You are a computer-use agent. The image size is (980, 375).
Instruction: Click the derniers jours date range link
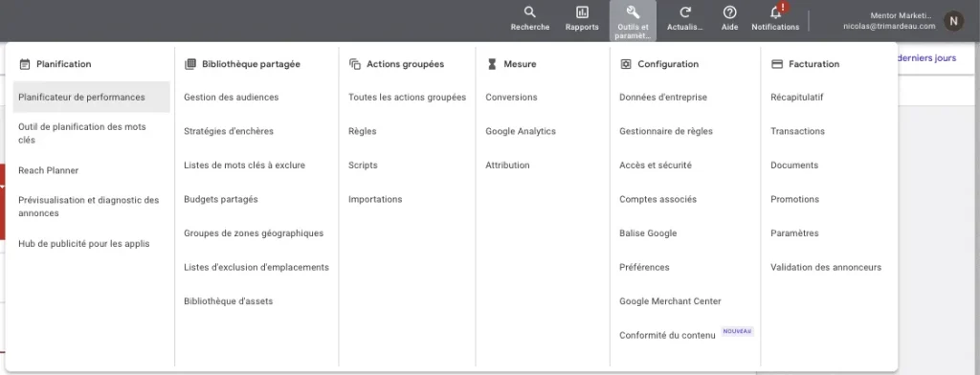pos(926,58)
